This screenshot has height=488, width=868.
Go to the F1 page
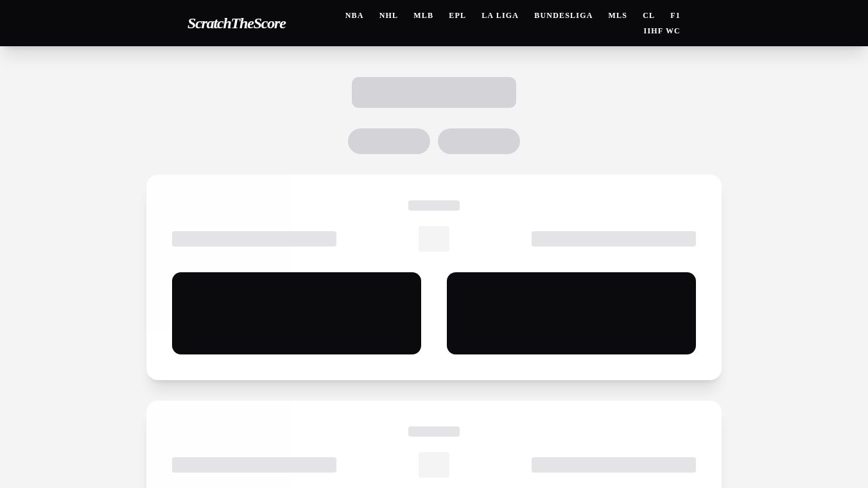(x=675, y=15)
